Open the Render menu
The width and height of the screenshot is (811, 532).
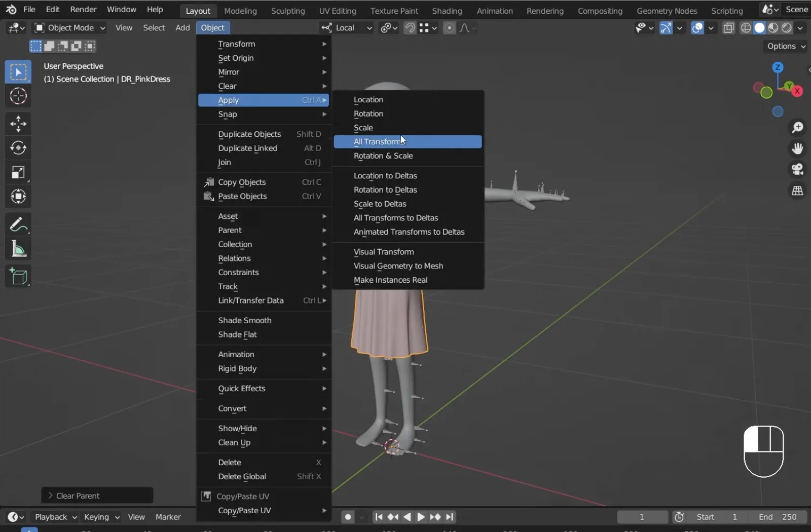coord(83,10)
